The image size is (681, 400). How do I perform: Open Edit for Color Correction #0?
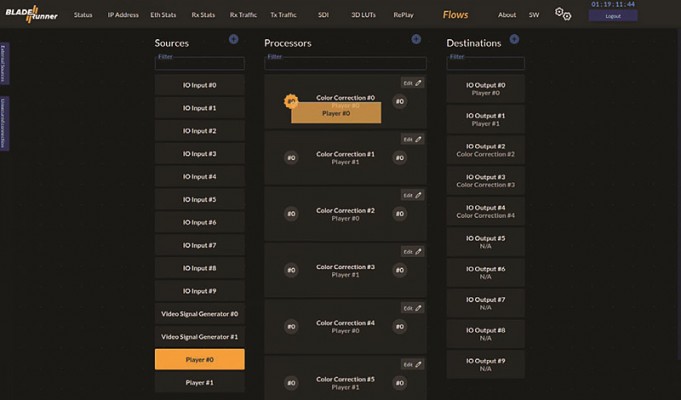[x=412, y=83]
